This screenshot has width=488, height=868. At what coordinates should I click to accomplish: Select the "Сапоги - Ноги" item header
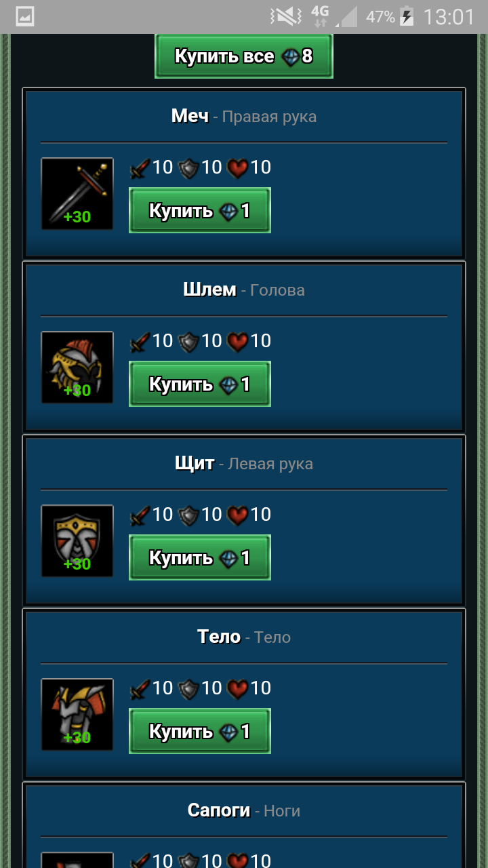(244, 810)
